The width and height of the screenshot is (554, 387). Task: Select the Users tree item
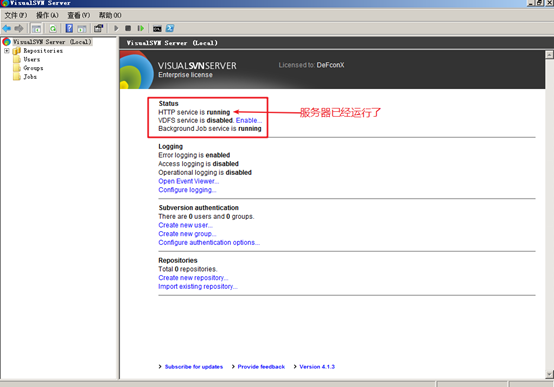(x=32, y=59)
